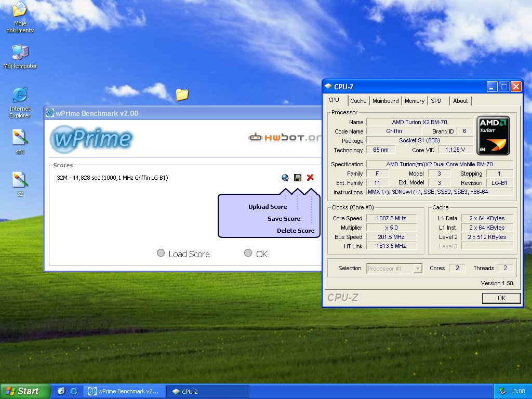Select the Load Score radio button
532x399 pixels.
(161, 253)
